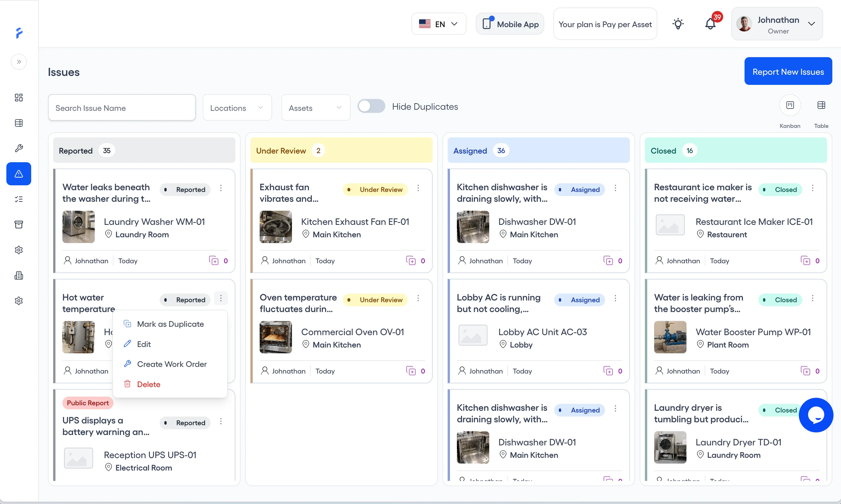Open three-dot menu on Water is leaking card

click(x=812, y=298)
